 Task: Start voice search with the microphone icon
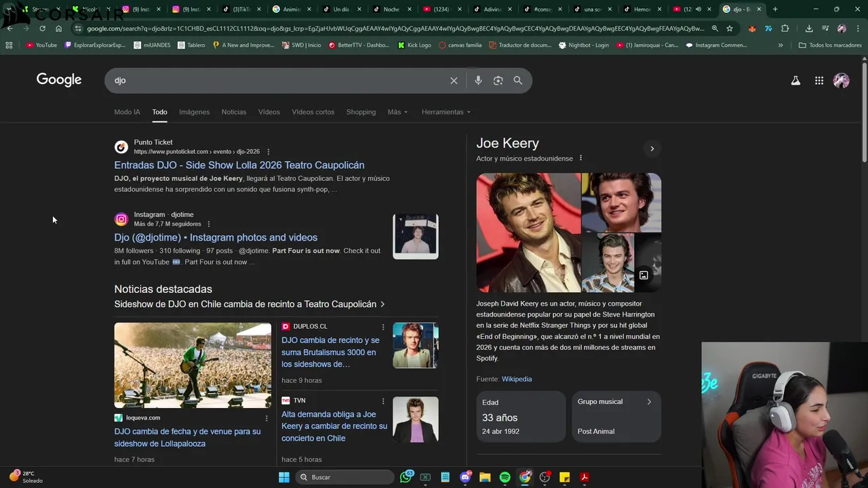pyautogui.click(x=478, y=81)
